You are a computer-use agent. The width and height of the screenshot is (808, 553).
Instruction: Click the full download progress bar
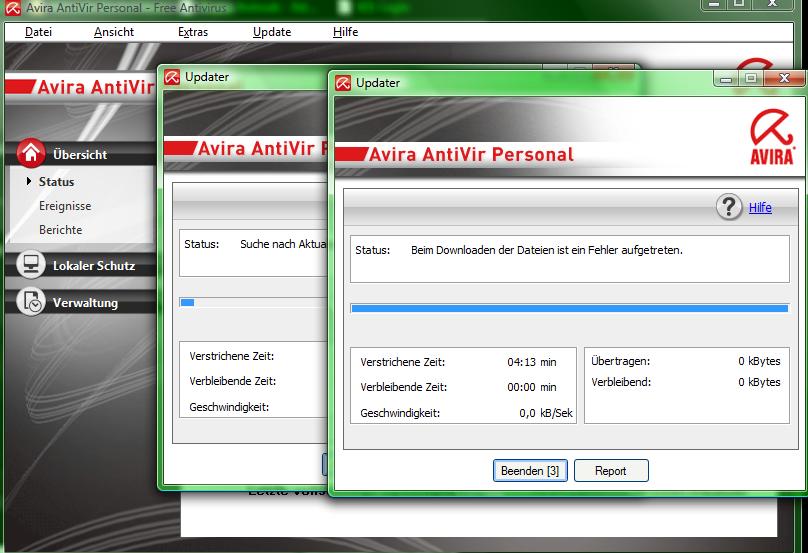[569, 309]
